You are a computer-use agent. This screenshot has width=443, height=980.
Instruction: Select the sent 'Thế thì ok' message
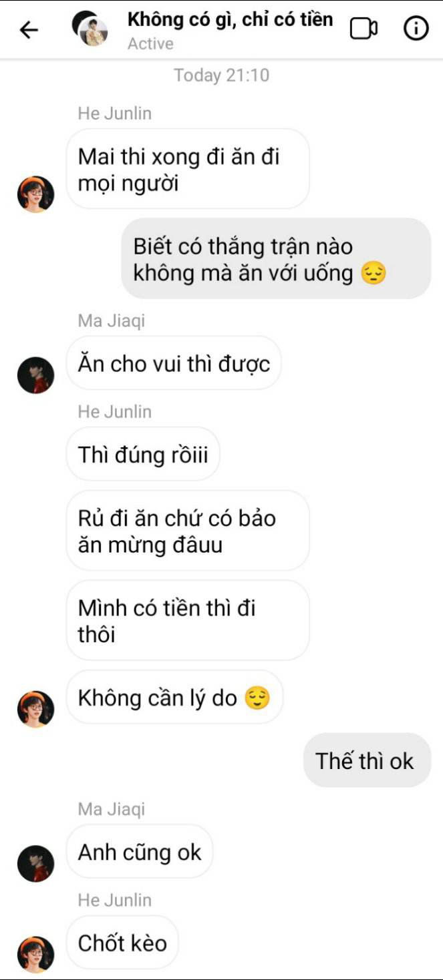[x=367, y=760]
